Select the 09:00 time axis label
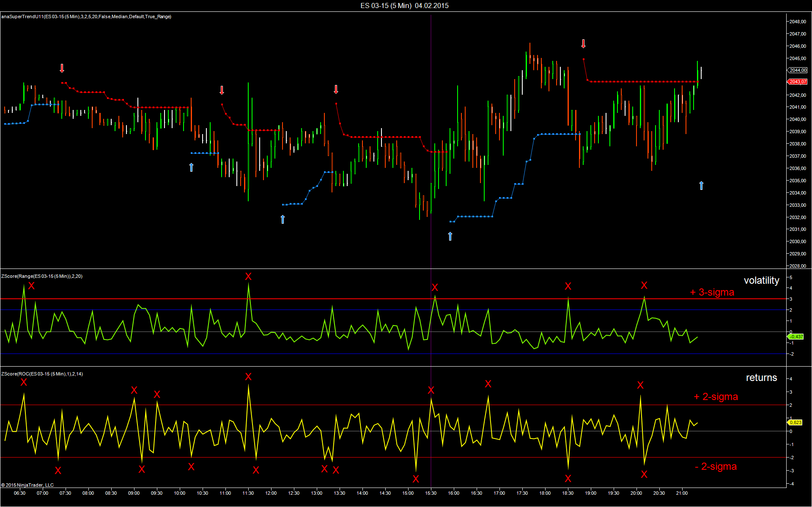 134,493
